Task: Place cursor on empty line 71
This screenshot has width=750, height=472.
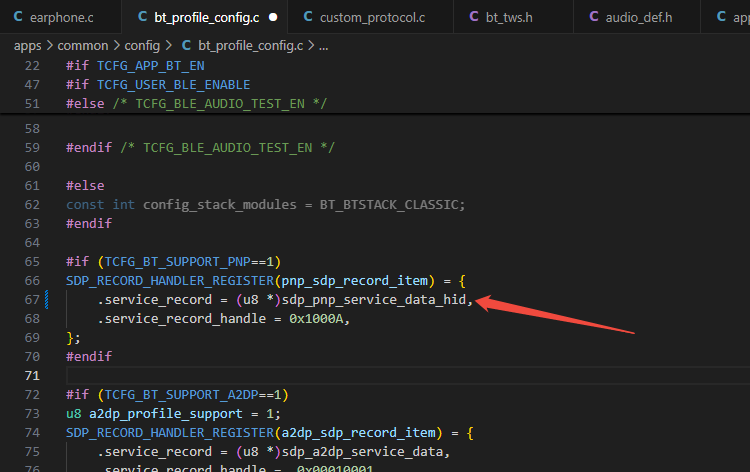Action: (x=408, y=376)
